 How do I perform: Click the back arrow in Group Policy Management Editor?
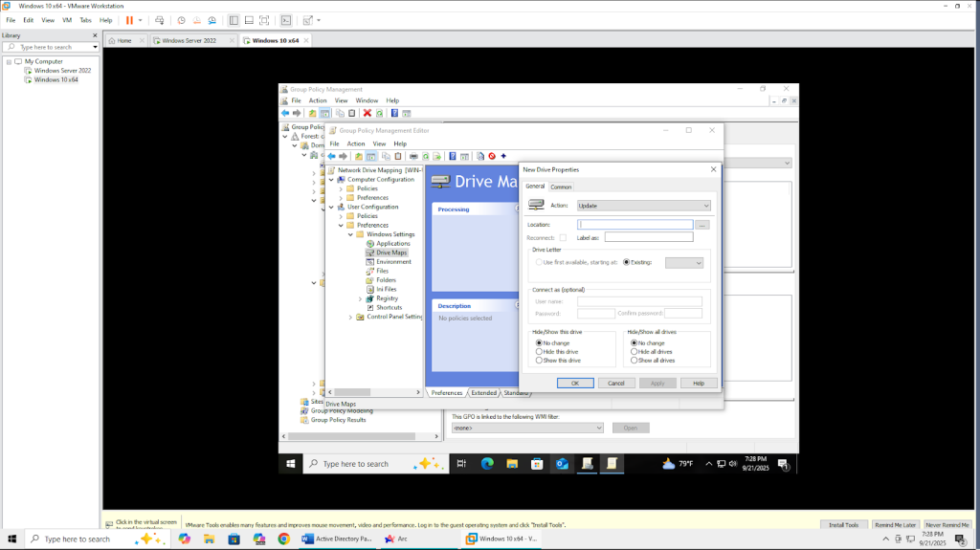pos(332,156)
